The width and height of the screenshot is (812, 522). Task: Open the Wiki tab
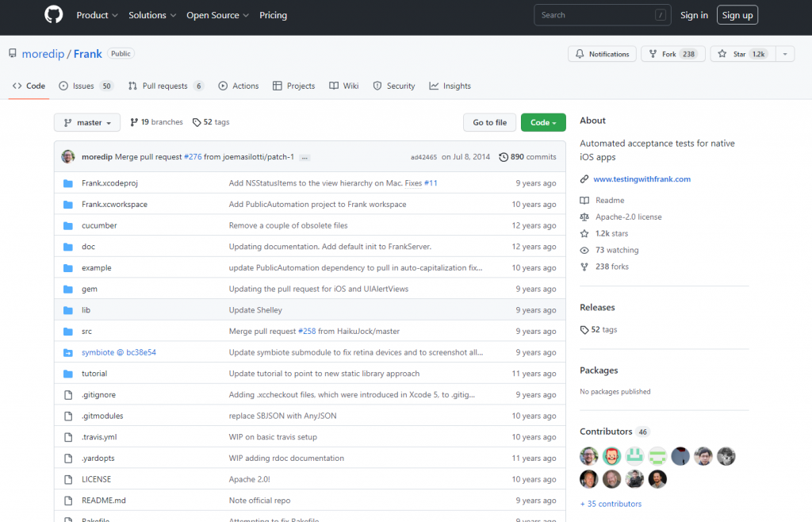(344, 86)
